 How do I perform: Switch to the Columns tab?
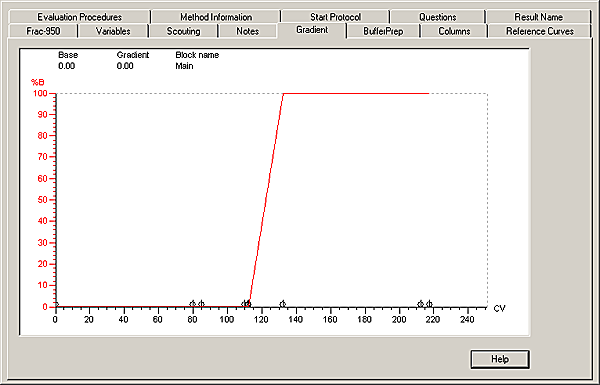(x=454, y=31)
